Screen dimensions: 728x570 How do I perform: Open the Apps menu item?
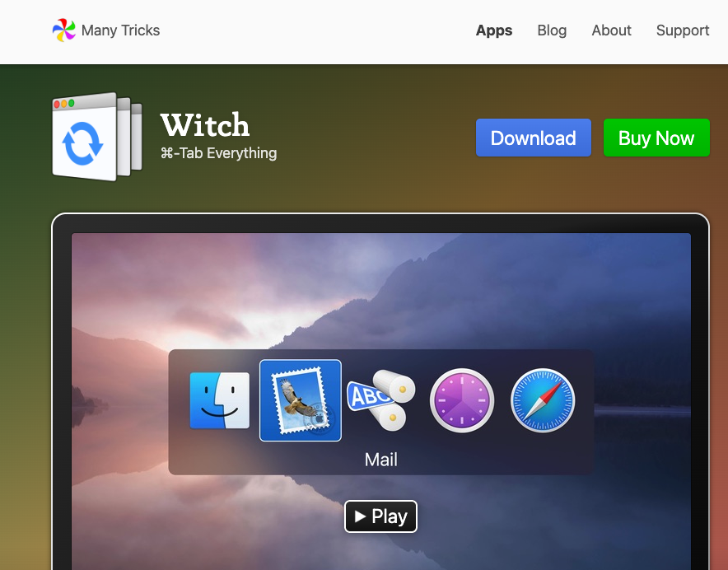pyautogui.click(x=494, y=30)
